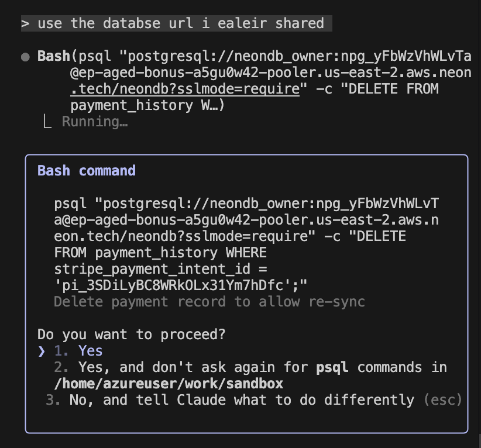Click the truncated "payment_history W…)" text
The image size is (481, 448).
click(147, 106)
